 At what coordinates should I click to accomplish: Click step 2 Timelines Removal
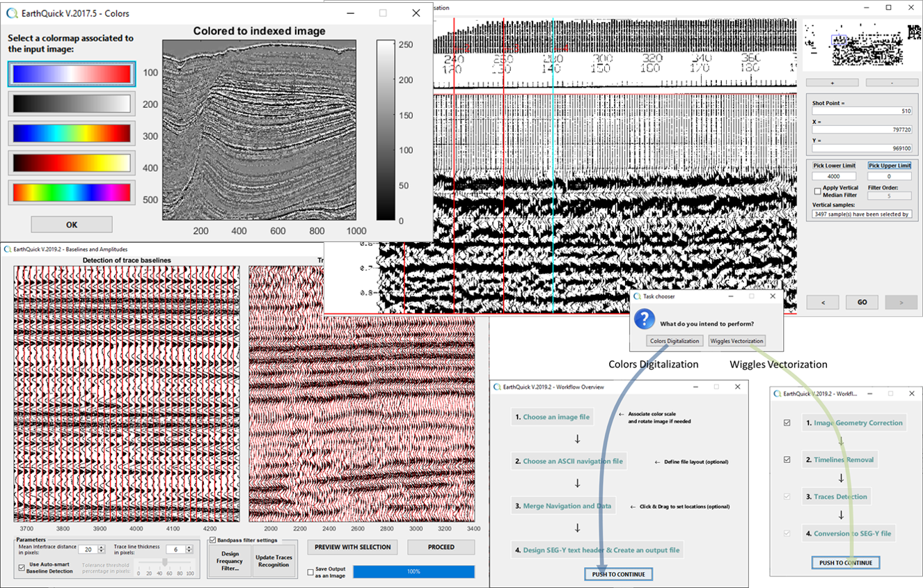pyautogui.click(x=839, y=460)
